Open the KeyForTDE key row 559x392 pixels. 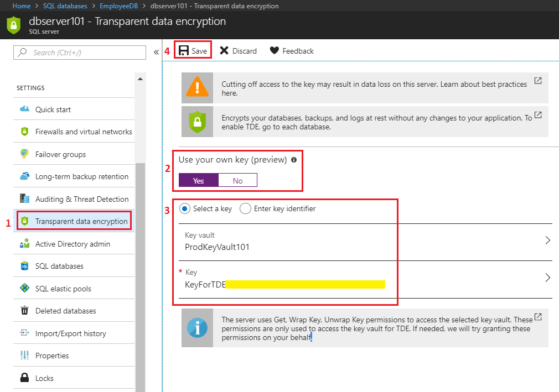365,280
